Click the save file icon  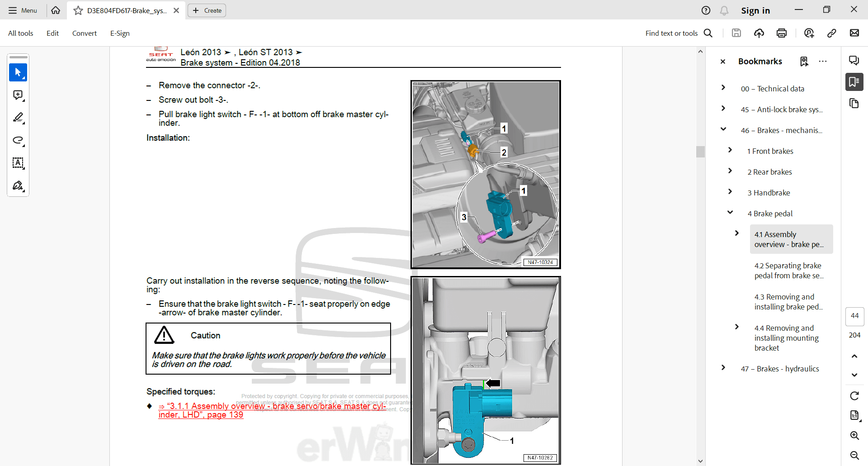tap(736, 33)
